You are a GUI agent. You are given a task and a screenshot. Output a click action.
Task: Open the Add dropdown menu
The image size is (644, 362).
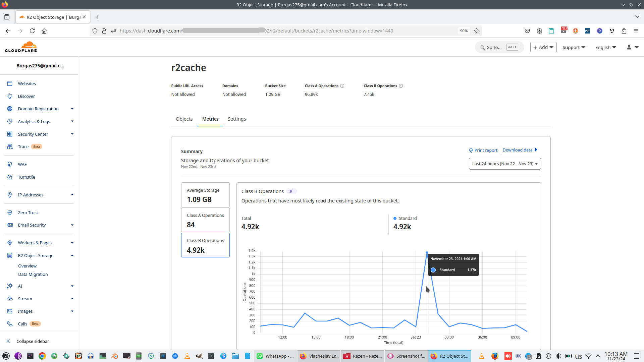(543, 47)
